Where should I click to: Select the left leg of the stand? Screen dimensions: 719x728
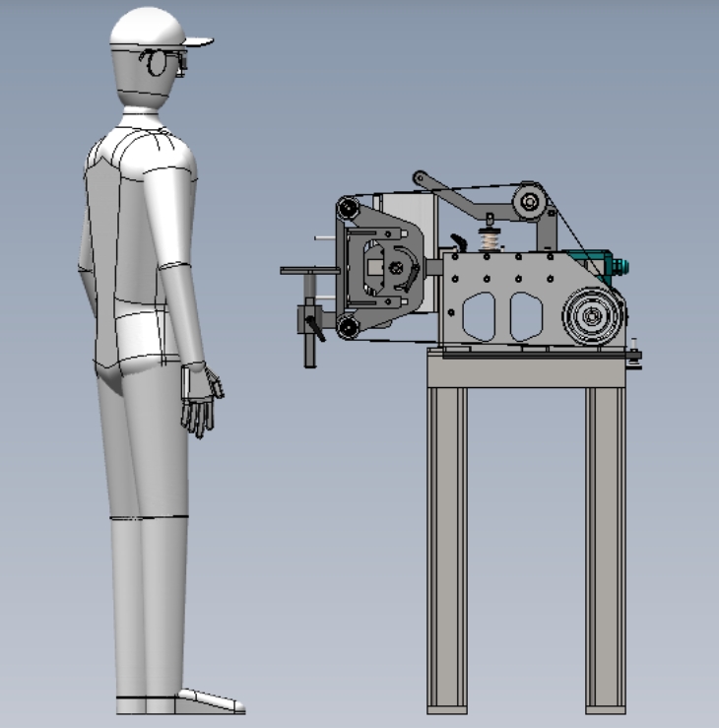tap(447, 551)
